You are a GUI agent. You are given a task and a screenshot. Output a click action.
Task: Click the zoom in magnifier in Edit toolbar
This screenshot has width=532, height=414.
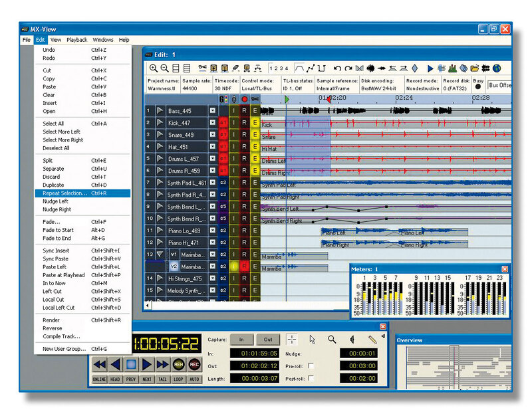click(x=154, y=68)
